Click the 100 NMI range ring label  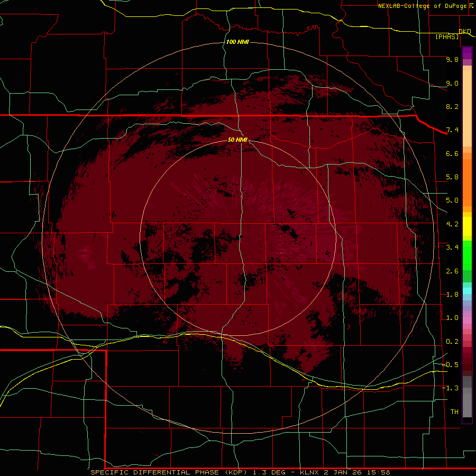[x=237, y=42]
